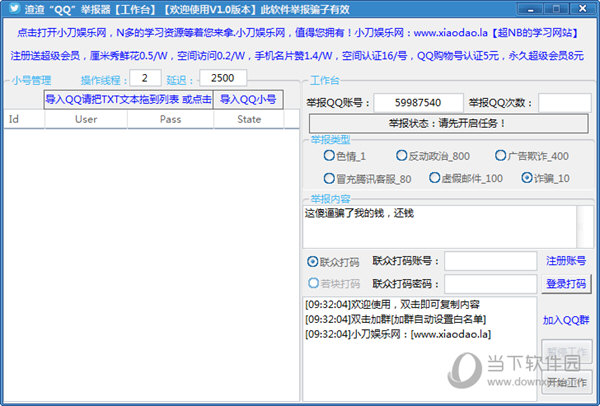Select the 反动政治_800 report type
Image resolution: width=600 pixels, height=406 pixels.
coord(433,156)
